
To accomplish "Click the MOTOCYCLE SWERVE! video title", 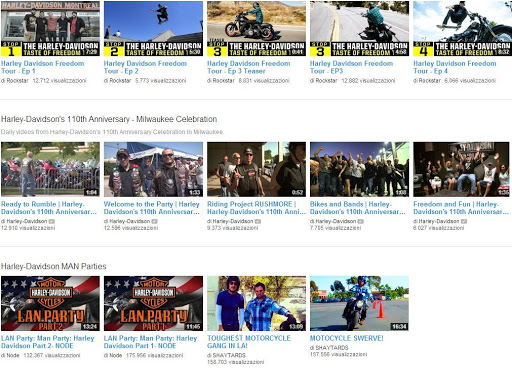I will click(x=347, y=338).
